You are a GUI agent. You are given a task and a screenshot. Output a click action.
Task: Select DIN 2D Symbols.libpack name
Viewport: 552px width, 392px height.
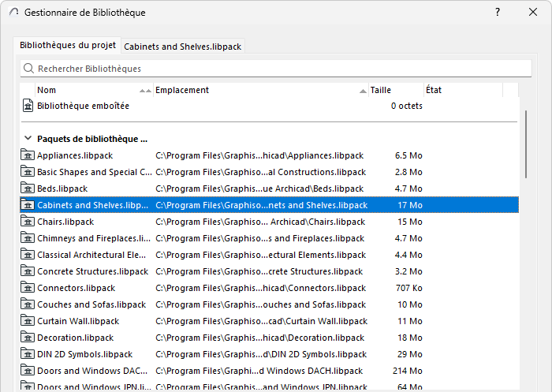point(85,354)
